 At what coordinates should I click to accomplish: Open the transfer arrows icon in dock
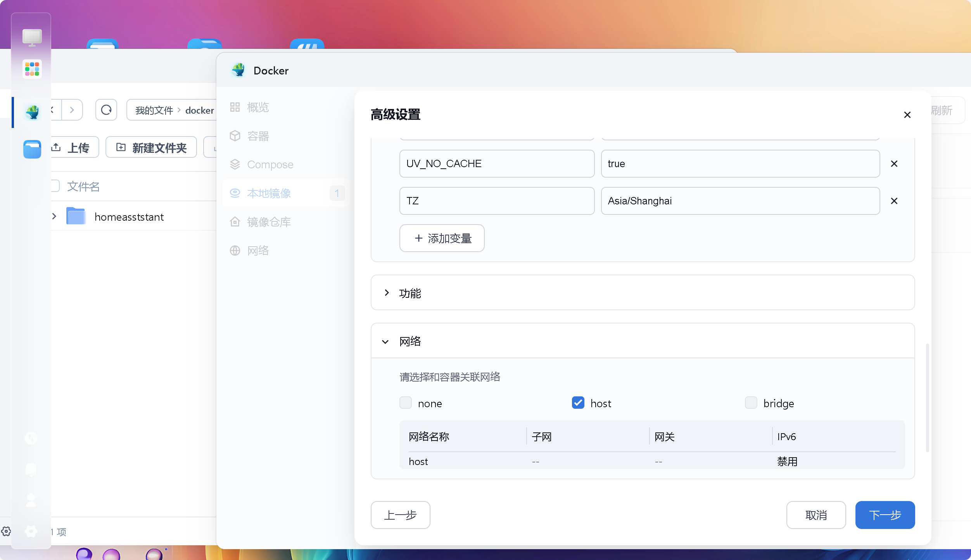coord(31,438)
